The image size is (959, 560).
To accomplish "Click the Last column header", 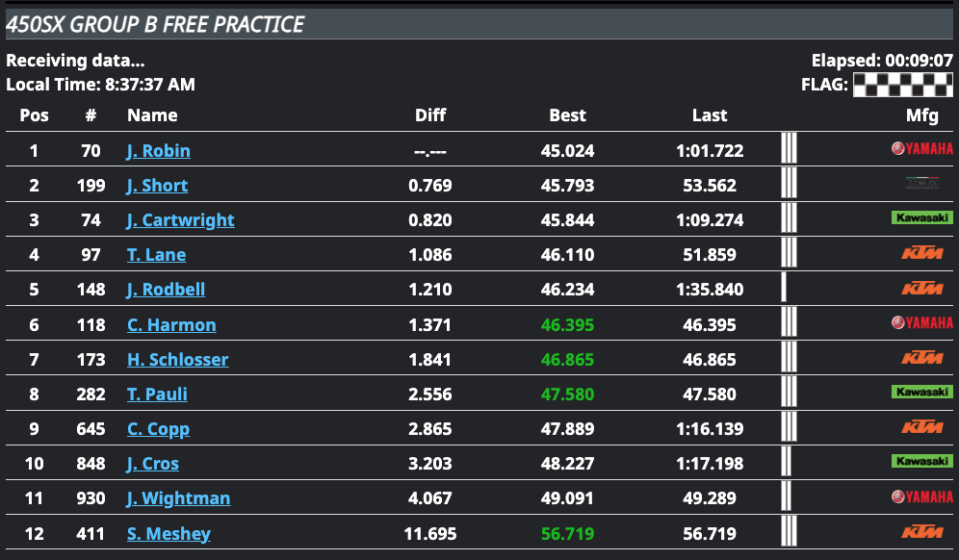I will pos(710,115).
